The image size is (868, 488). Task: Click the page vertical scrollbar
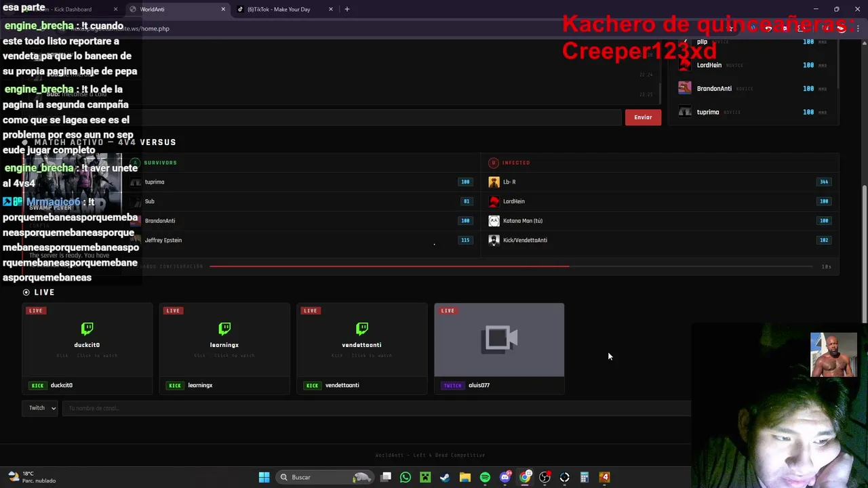[x=863, y=254]
